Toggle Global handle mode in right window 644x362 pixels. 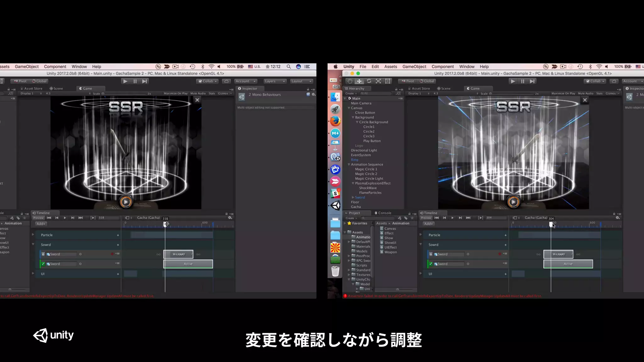(427, 81)
